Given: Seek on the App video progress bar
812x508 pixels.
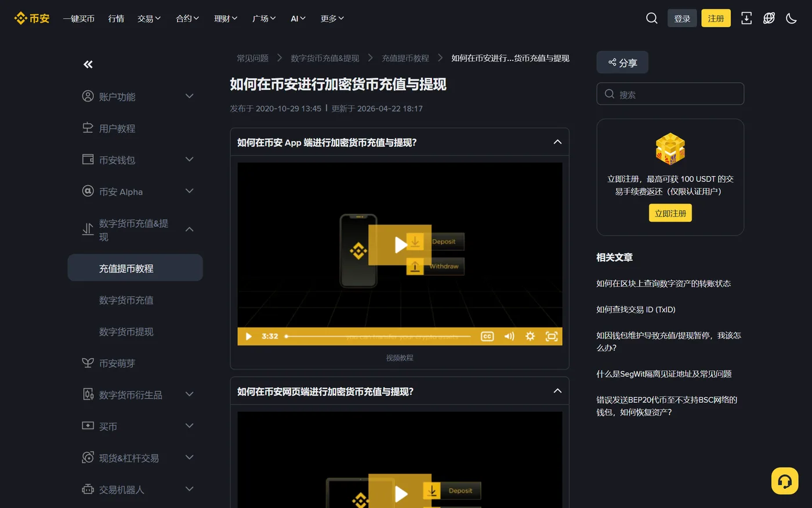Looking at the screenshot, I should (x=379, y=336).
